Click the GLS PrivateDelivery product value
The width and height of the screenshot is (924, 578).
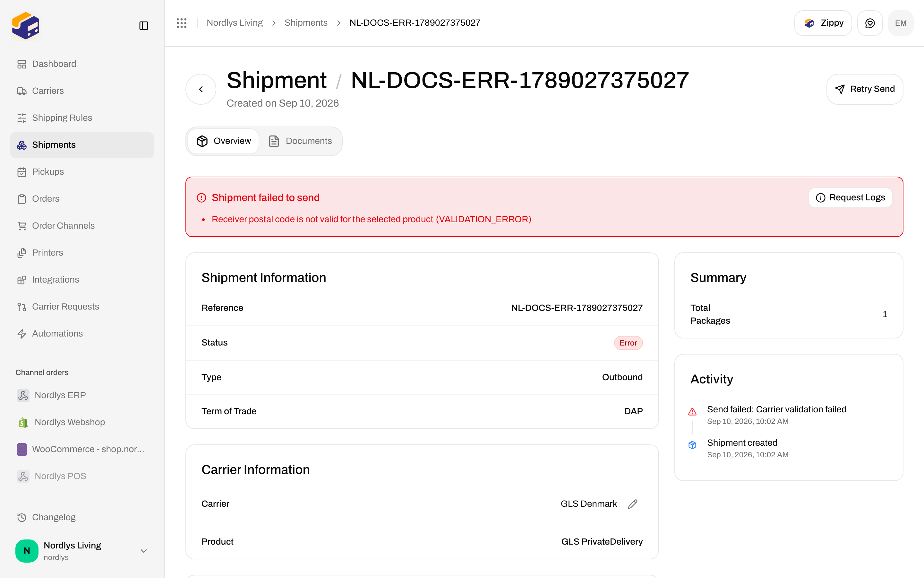602,542
